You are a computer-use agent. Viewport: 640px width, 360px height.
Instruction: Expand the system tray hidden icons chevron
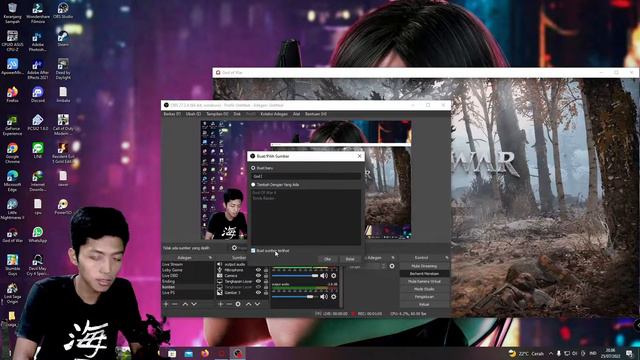551,353
